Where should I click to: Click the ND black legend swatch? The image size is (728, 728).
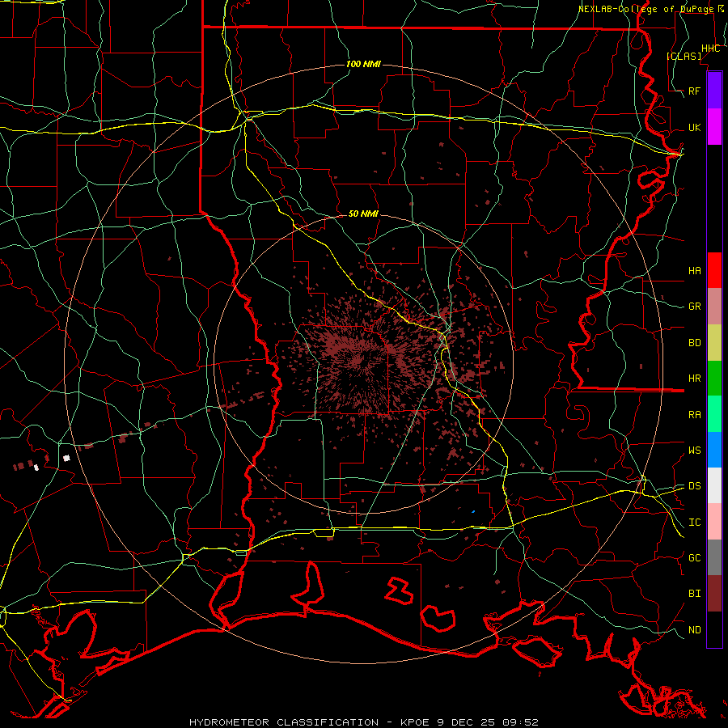coord(714,629)
